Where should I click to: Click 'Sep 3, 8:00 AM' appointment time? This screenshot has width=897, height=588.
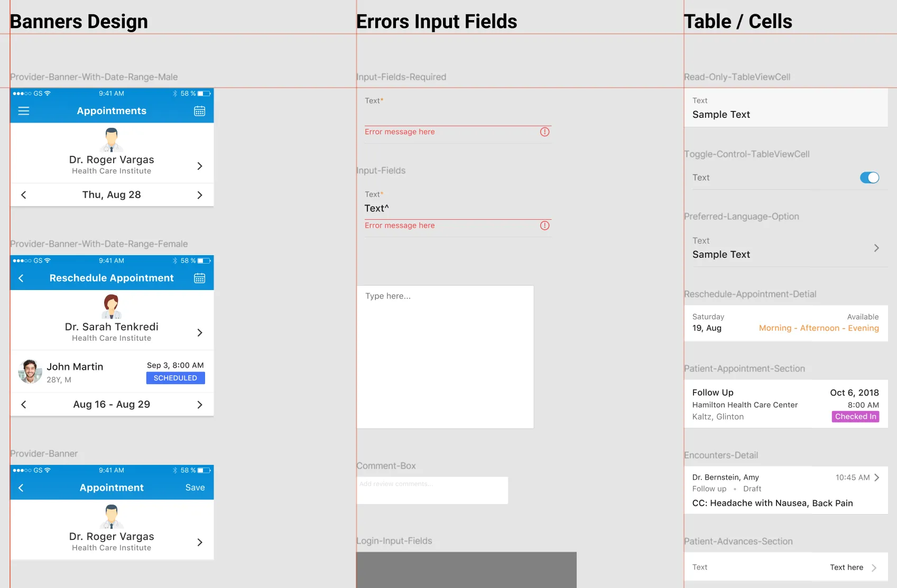pos(175,366)
